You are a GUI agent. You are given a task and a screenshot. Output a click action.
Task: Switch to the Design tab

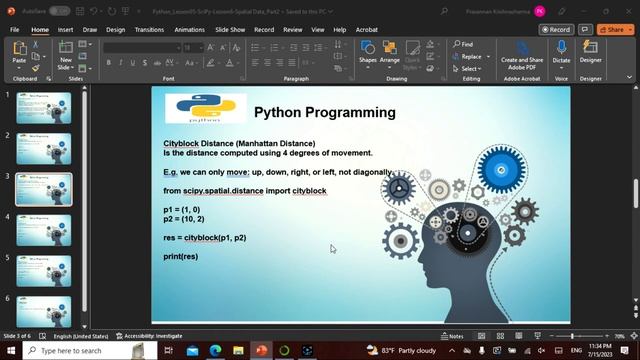[116, 29]
